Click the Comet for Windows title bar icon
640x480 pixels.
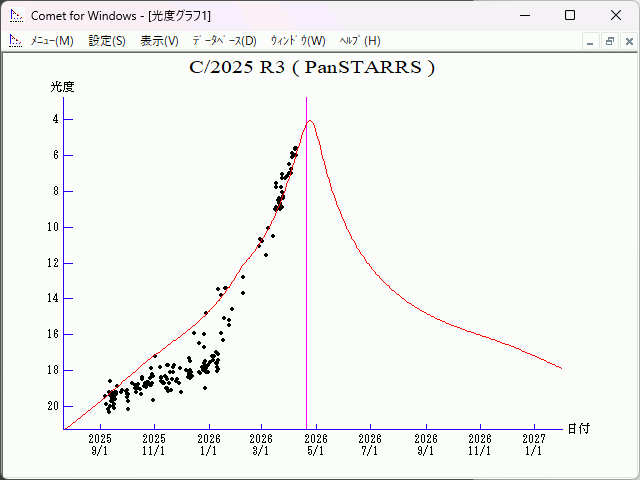pos(15,15)
